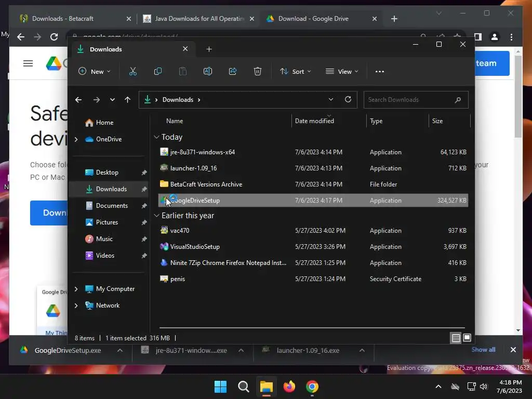Toggle Chrome side panel icon
Screen dimensions: 532x399
pyautogui.click(x=478, y=37)
